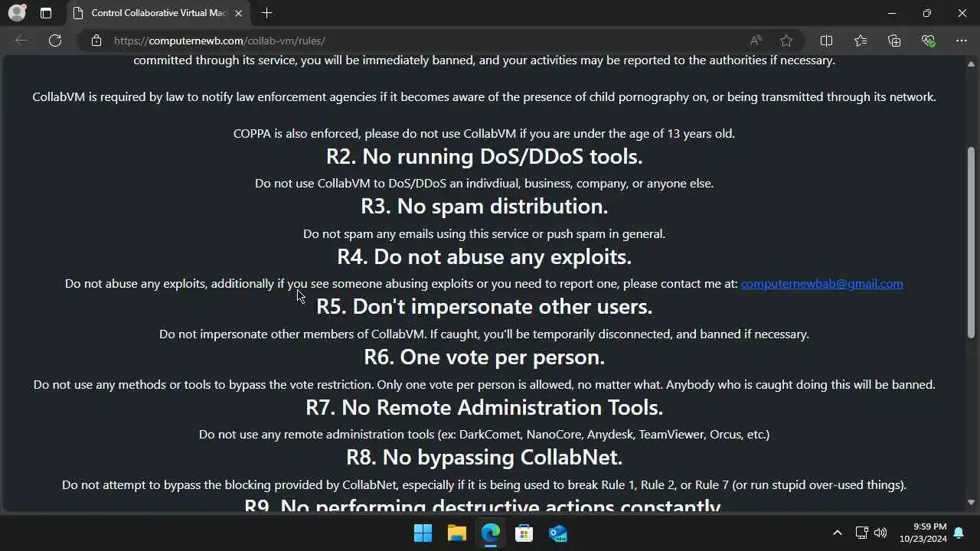Click scrollbar up arrow

pyautogui.click(x=971, y=64)
